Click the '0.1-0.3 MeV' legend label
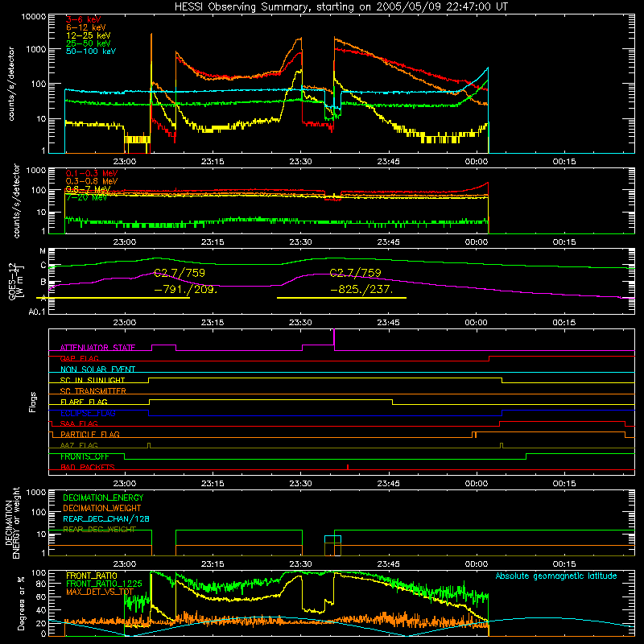Screen dimensions: 644x644 tap(92, 173)
